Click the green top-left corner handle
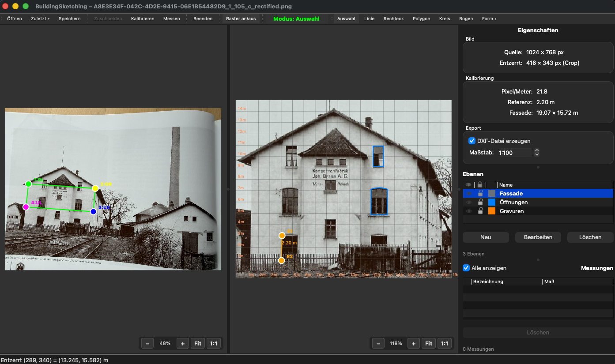 click(x=29, y=184)
